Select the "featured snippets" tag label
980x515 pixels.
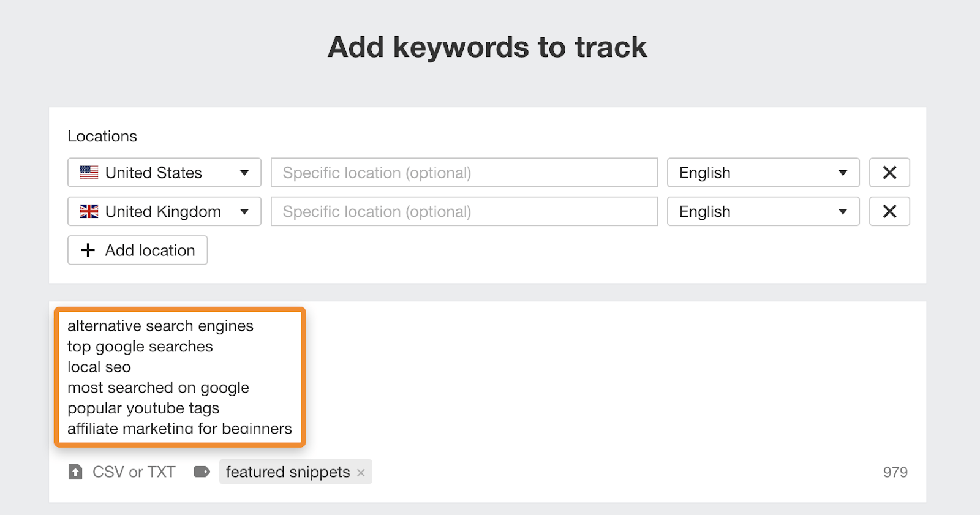288,472
